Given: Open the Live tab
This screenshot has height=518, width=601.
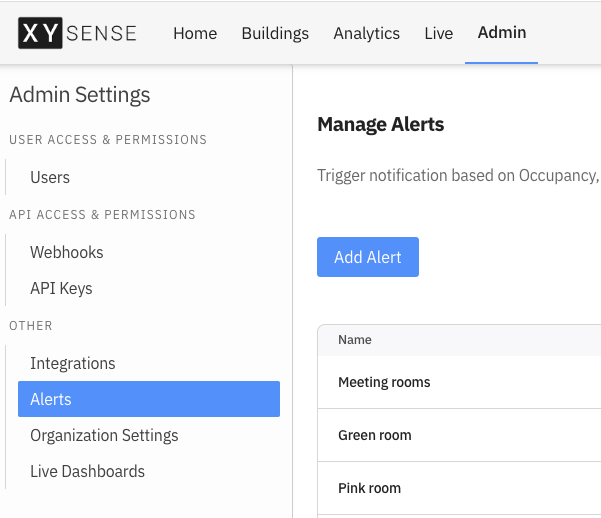Looking at the screenshot, I should [x=438, y=33].
